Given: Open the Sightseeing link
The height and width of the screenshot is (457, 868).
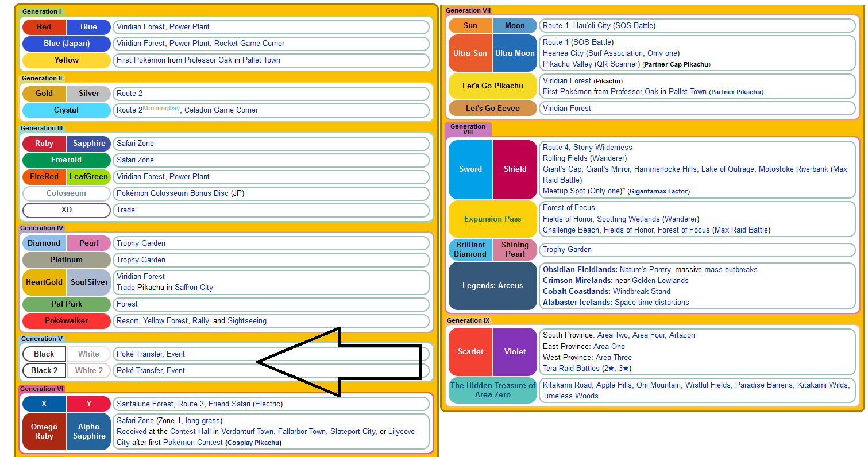Looking at the screenshot, I should pos(247,321).
